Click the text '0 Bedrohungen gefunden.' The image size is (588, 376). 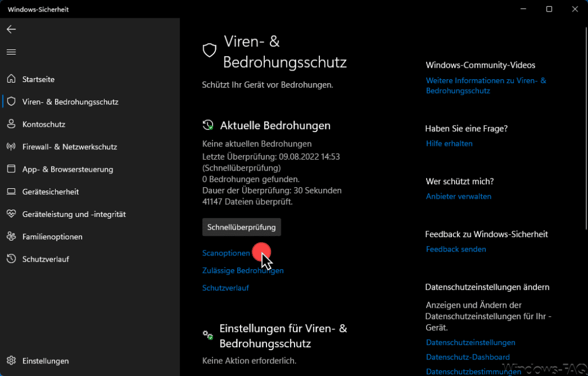(x=250, y=179)
